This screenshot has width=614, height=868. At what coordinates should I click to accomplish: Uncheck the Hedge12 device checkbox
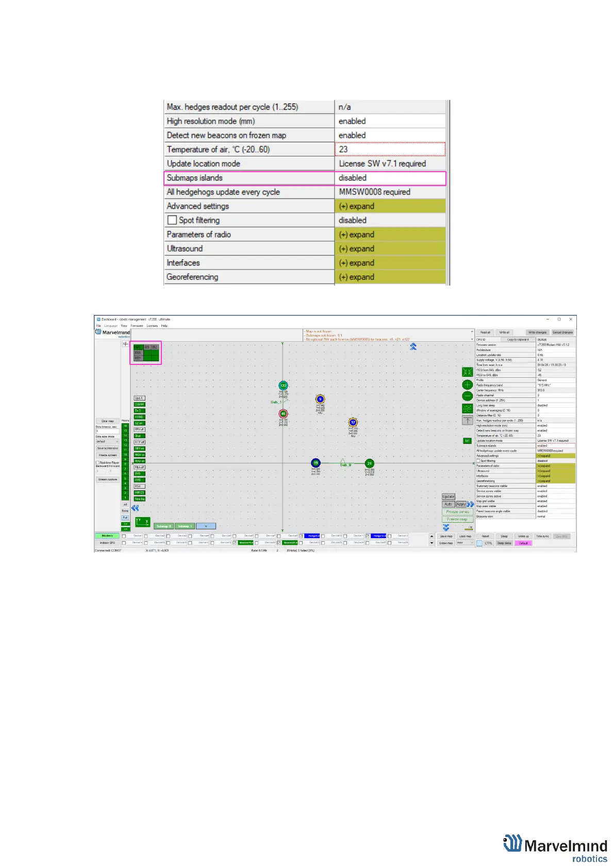coord(368,536)
